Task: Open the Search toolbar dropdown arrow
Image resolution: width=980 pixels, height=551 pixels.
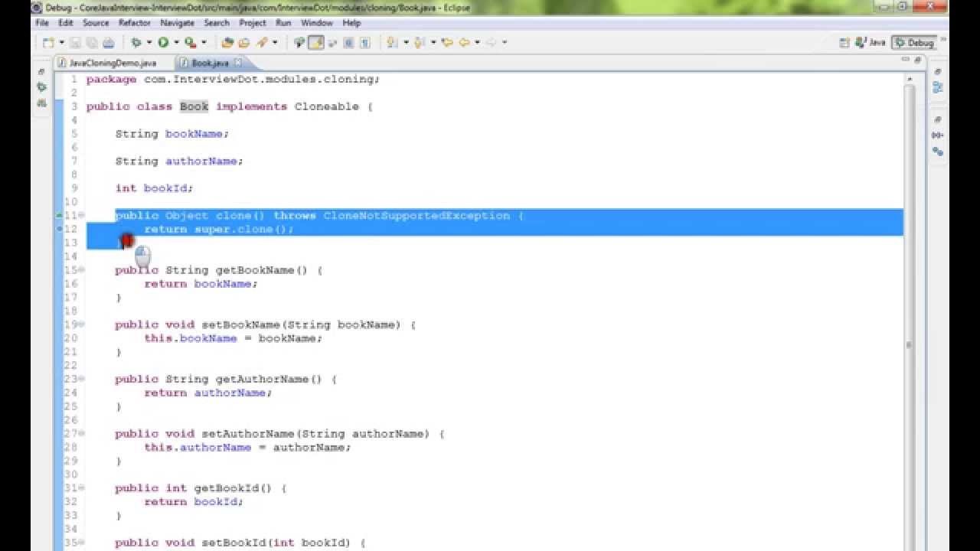Action: click(x=275, y=43)
